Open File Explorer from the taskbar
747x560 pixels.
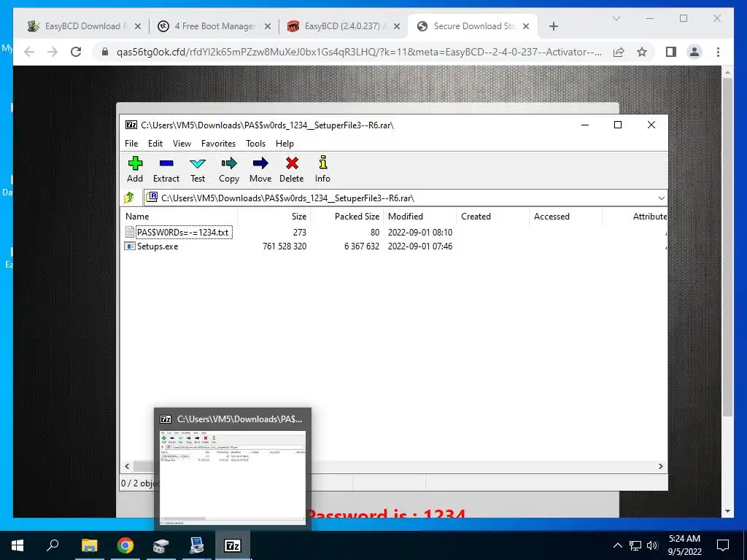(89, 545)
